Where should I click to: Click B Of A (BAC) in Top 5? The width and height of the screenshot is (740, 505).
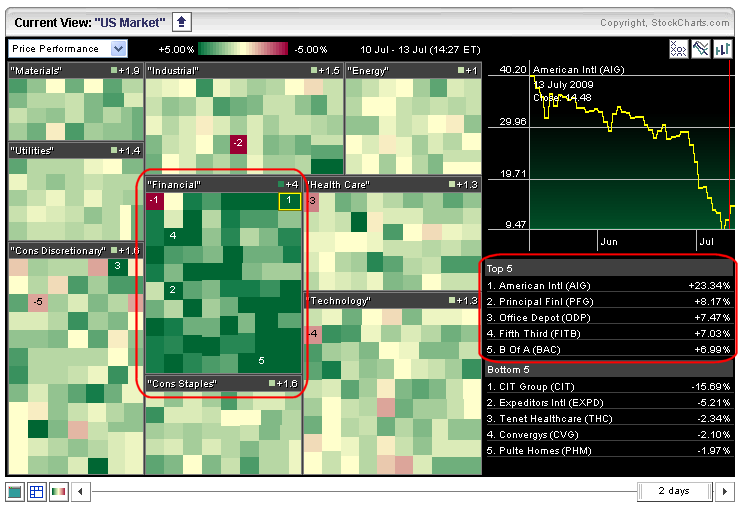coord(608,350)
